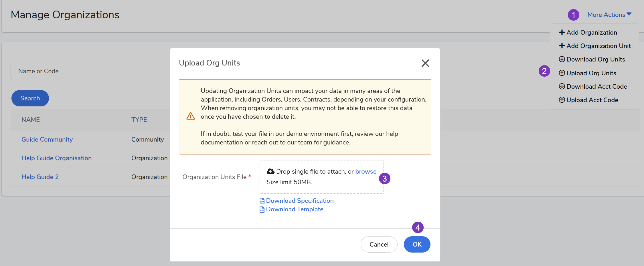Select Upload Org Units menu entry

[x=591, y=73]
